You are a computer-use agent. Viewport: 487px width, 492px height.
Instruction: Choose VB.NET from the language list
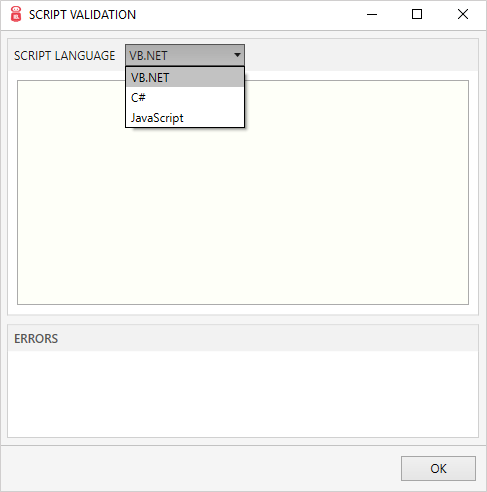pos(185,77)
